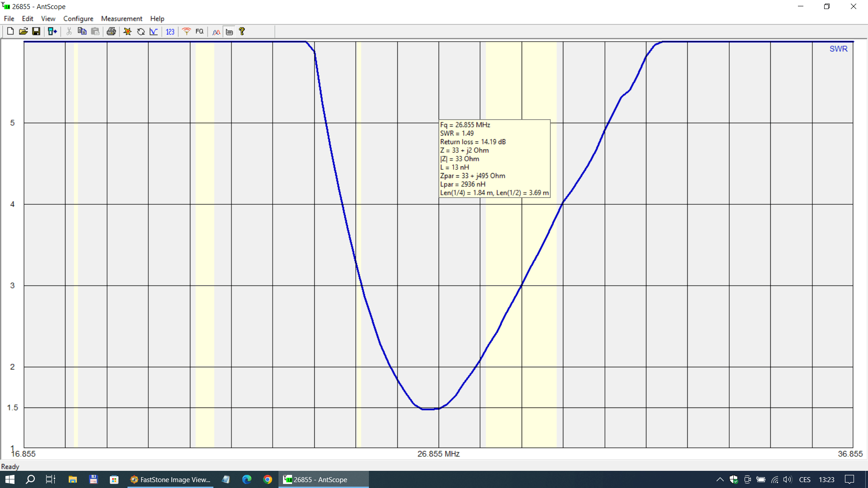Save the measurement with the floppy disk icon

tap(36, 31)
